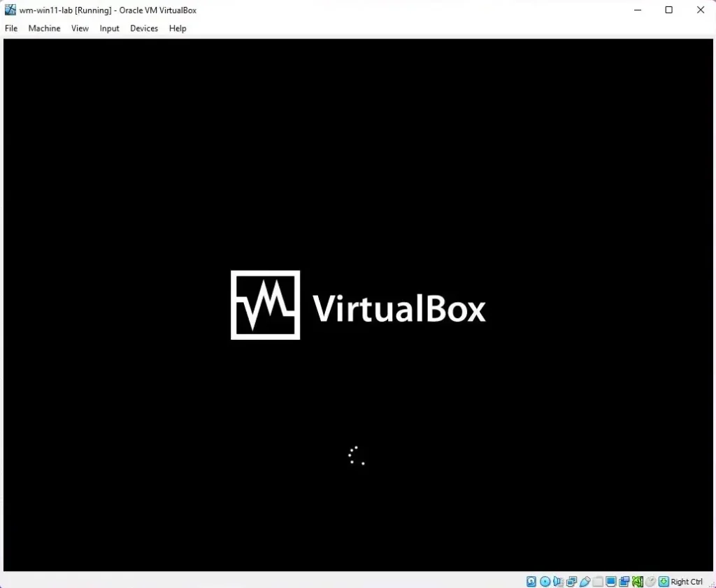The height and width of the screenshot is (588, 716).
Task: Click the hard disk activity indicator
Action: coord(531,582)
